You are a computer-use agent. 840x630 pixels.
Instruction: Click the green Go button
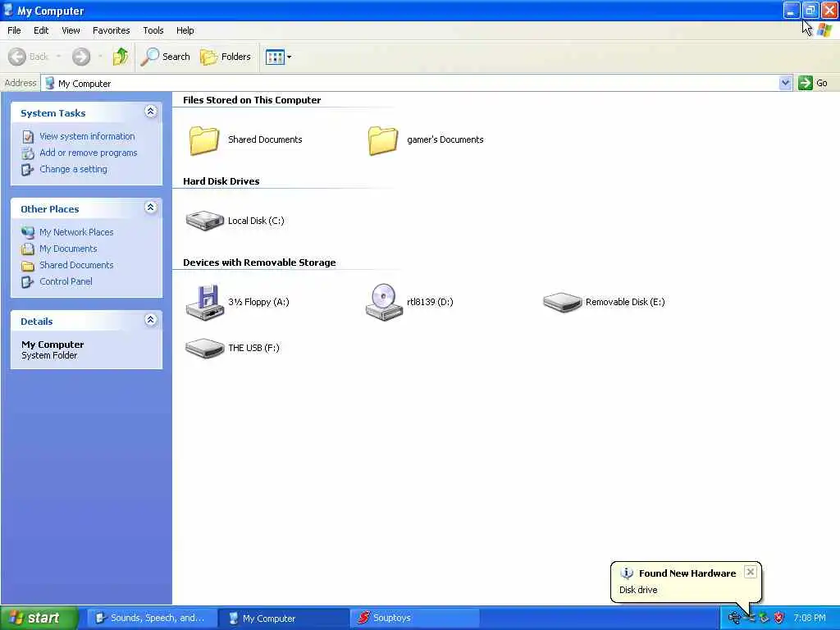point(813,83)
